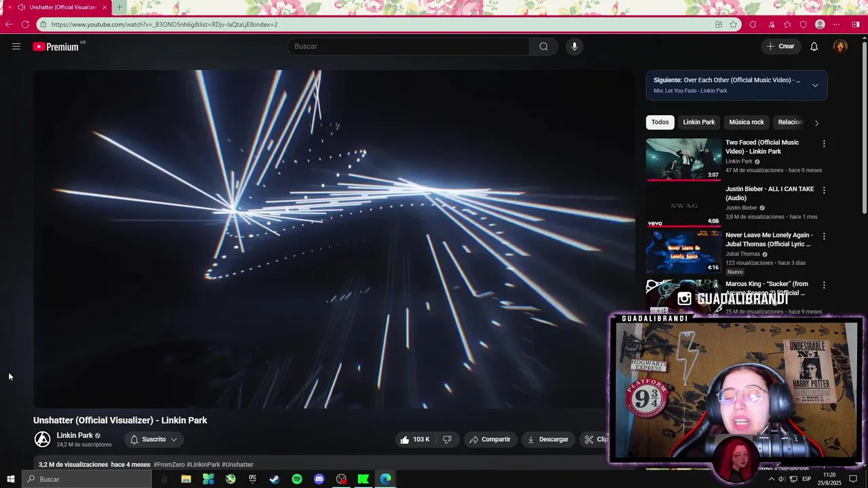Open the browser favorites list icon

pos(787,24)
